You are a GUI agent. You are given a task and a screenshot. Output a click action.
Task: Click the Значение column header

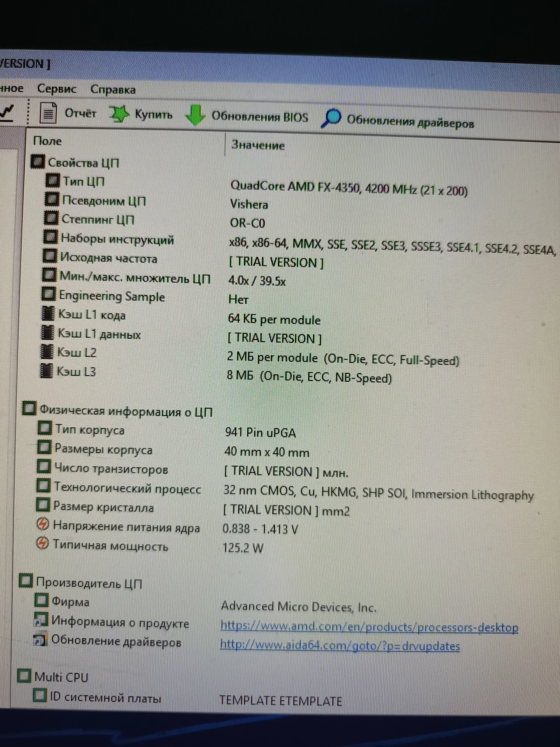(x=258, y=145)
